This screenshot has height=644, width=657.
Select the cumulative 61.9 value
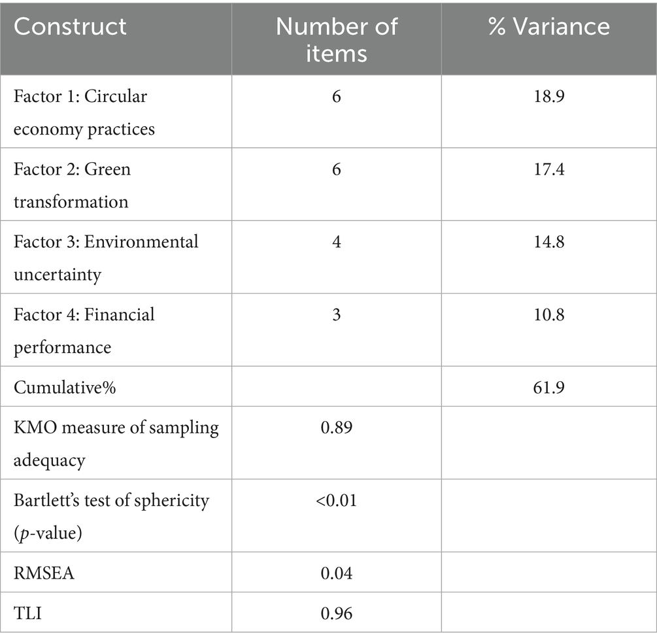tap(548, 386)
